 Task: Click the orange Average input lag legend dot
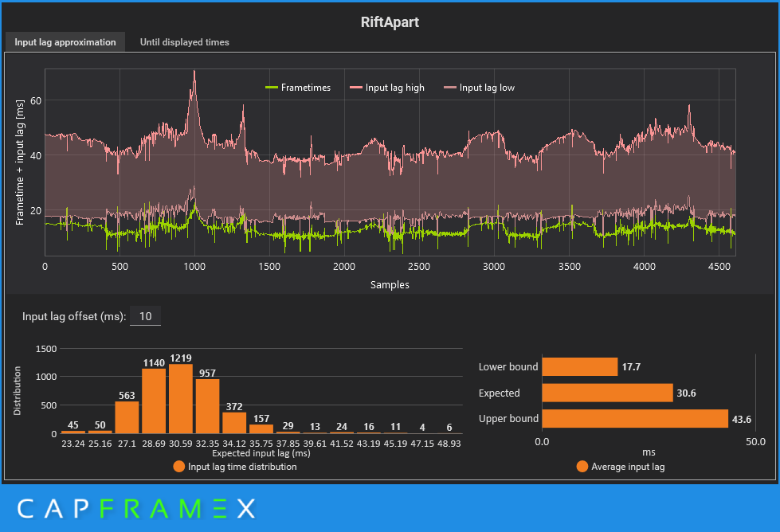pyautogui.click(x=582, y=467)
